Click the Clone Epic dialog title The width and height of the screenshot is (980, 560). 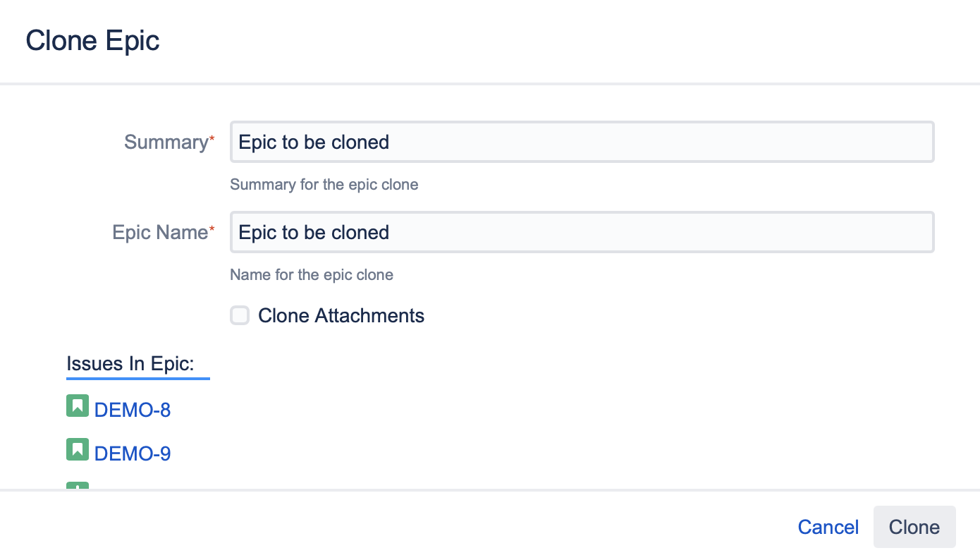click(x=92, y=40)
